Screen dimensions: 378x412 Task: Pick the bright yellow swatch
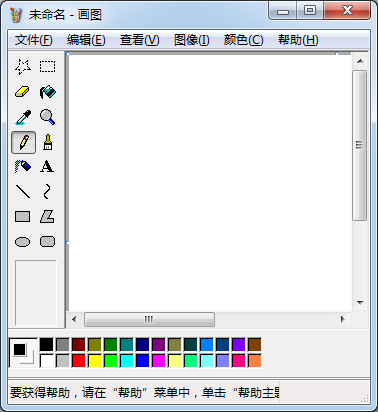[x=95, y=361]
